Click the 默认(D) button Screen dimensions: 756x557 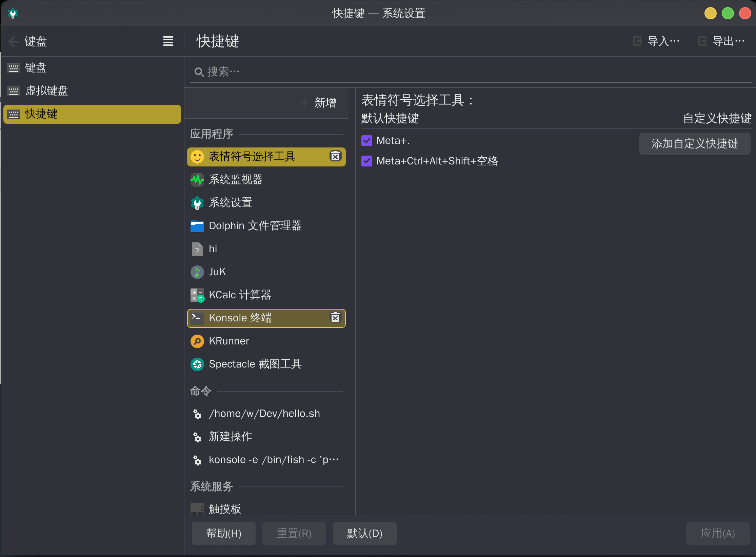[x=365, y=533]
